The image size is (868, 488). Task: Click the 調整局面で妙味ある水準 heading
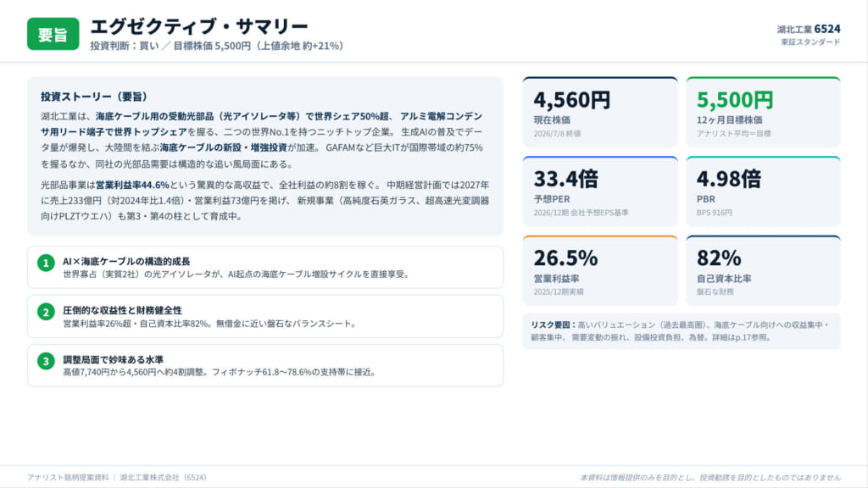point(113,359)
